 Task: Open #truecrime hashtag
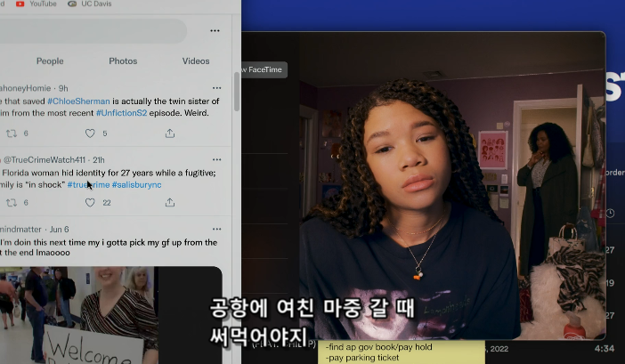[x=88, y=185]
